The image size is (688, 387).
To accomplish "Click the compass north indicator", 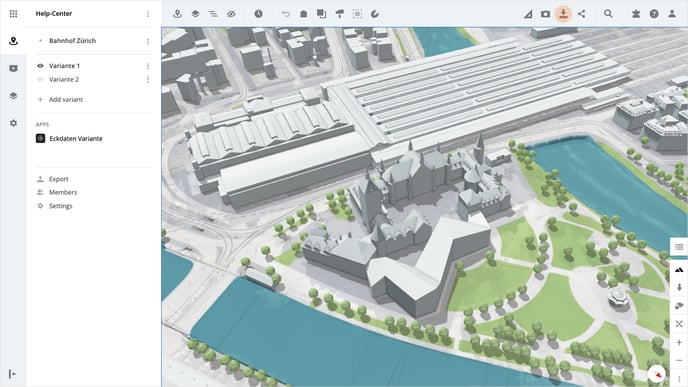I will [657, 374].
